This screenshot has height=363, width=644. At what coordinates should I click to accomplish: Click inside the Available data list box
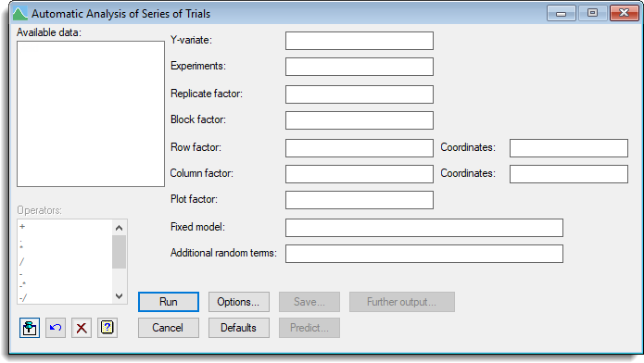(91, 113)
